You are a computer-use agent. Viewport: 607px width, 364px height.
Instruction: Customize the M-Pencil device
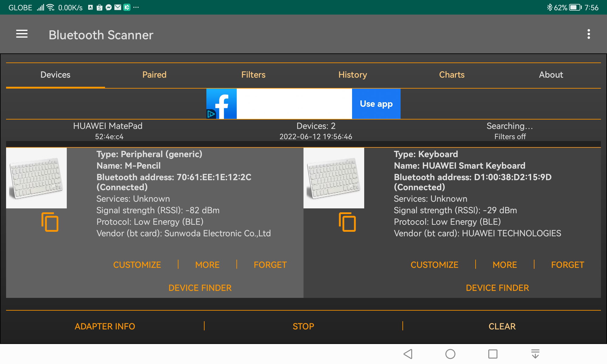coord(137,265)
